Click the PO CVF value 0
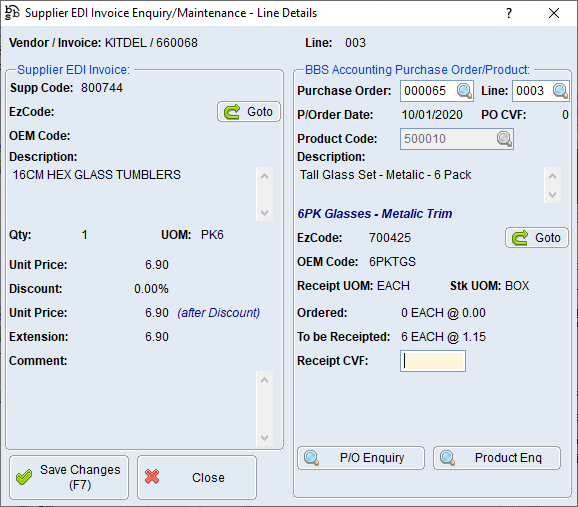 (565, 115)
